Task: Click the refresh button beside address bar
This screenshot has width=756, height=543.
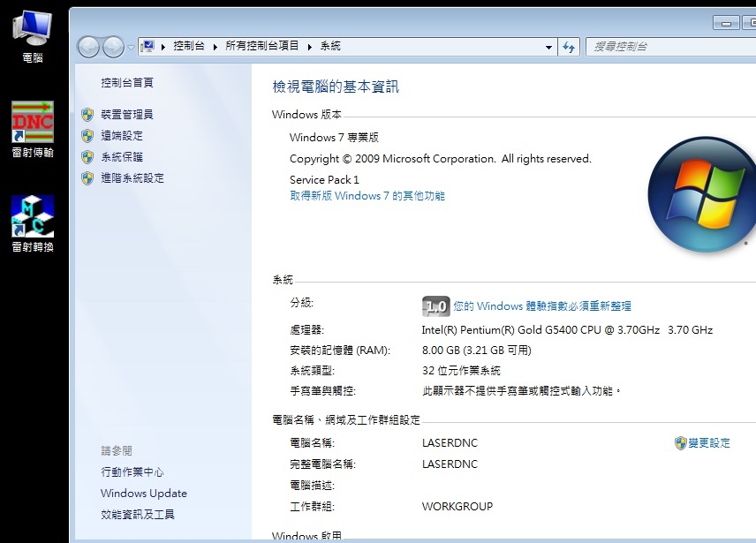Action: click(569, 47)
